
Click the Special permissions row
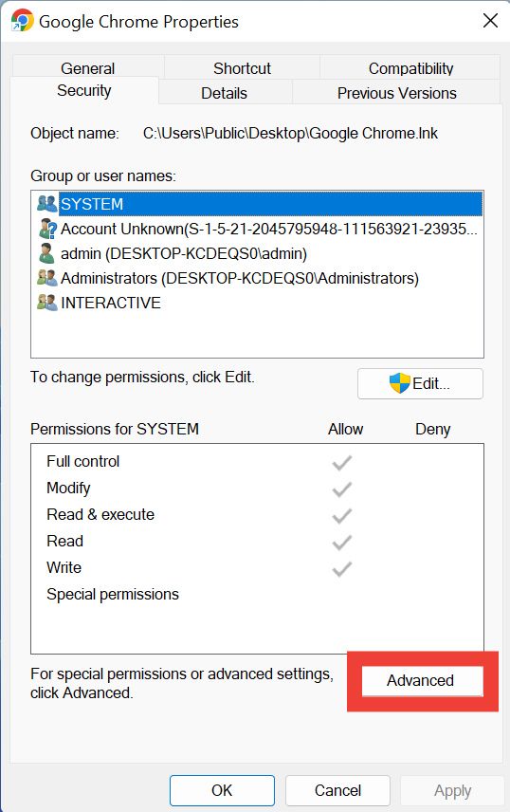click(x=257, y=594)
